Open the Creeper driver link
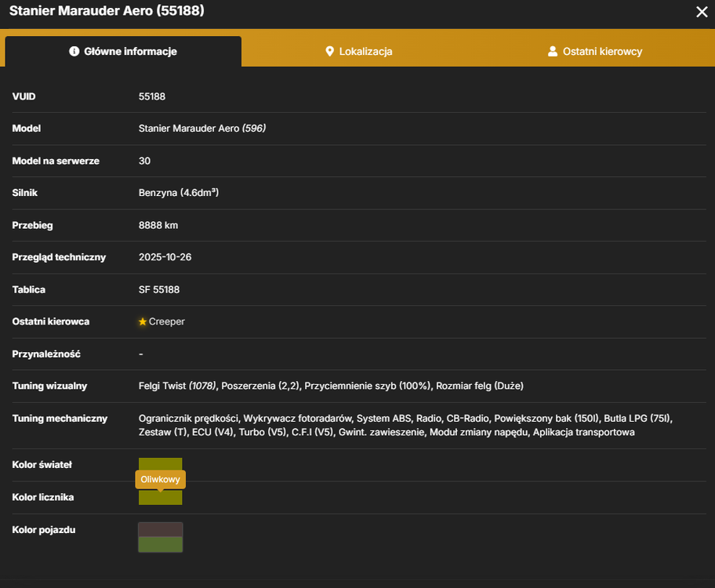The image size is (715, 588). [x=166, y=321]
